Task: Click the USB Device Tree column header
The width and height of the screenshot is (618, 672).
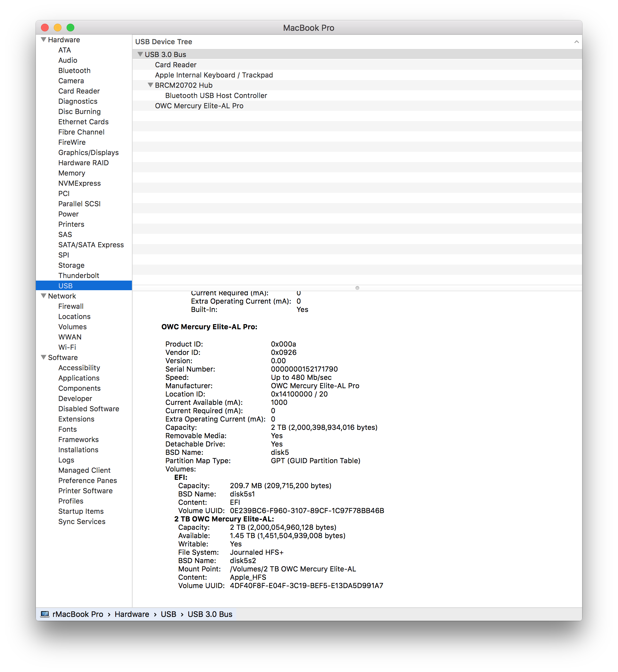Action: [164, 42]
